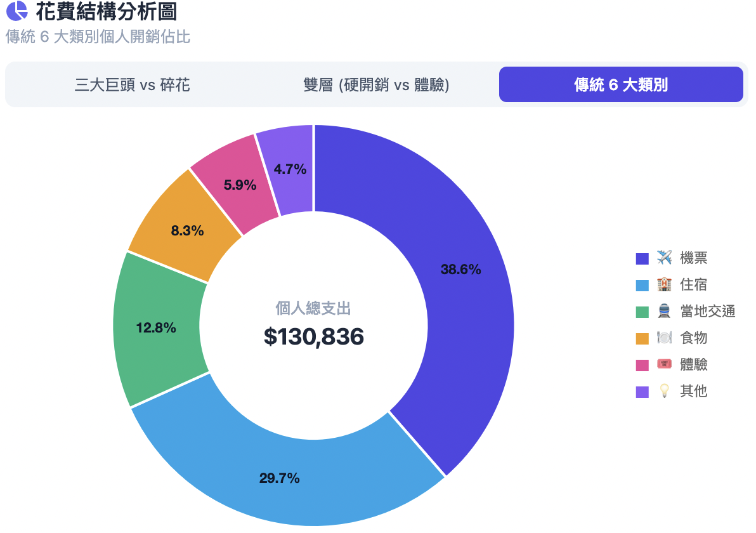Switch to the 三大巨頭 vs 碎花 tab
Viewport: 756px width, 533px height.
point(132,85)
